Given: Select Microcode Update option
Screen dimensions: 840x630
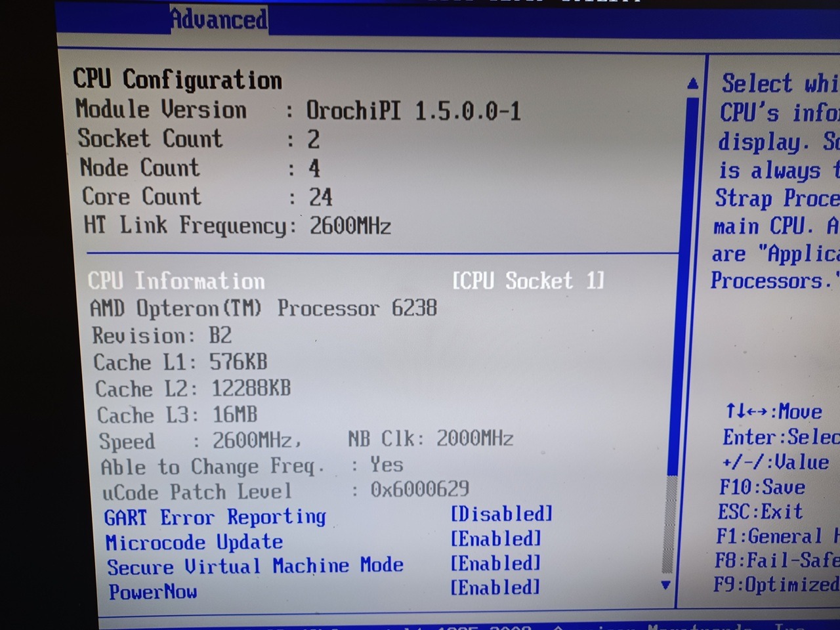Looking at the screenshot, I should click(x=194, y=542).
